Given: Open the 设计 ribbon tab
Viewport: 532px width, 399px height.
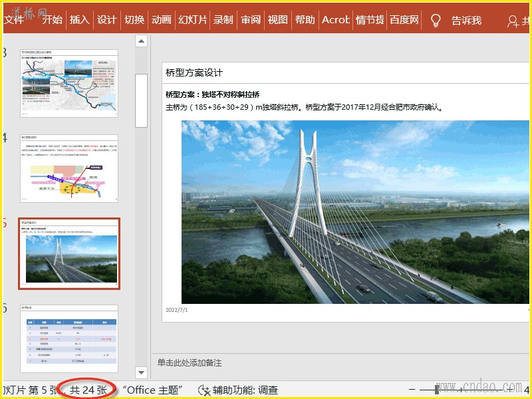Looking at the screenshot, I should 107,20.
